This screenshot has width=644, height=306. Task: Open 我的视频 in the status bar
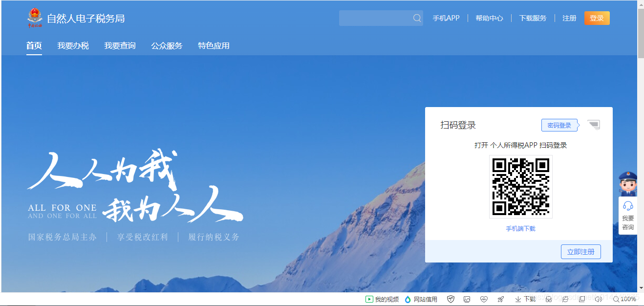tap(382, 299)
